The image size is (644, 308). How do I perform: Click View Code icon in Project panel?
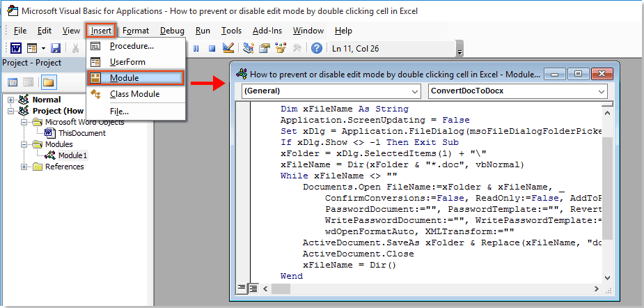click(13, 82)
